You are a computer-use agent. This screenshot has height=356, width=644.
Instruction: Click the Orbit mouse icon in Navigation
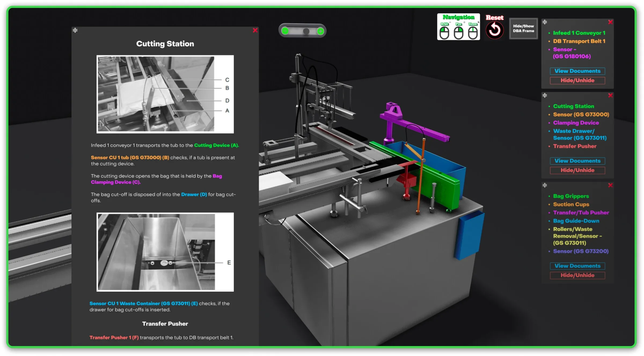[444, 33]
